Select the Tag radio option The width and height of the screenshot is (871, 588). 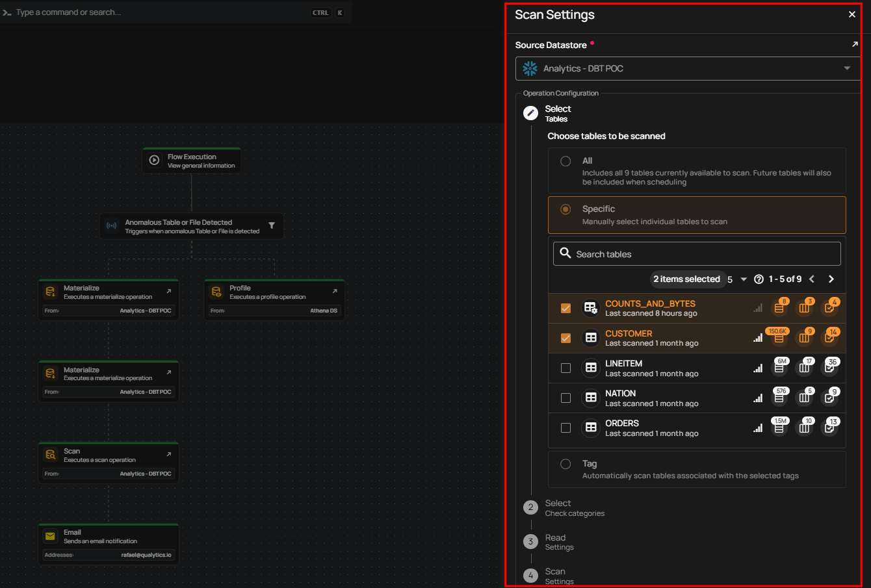(x=565, y=464)
